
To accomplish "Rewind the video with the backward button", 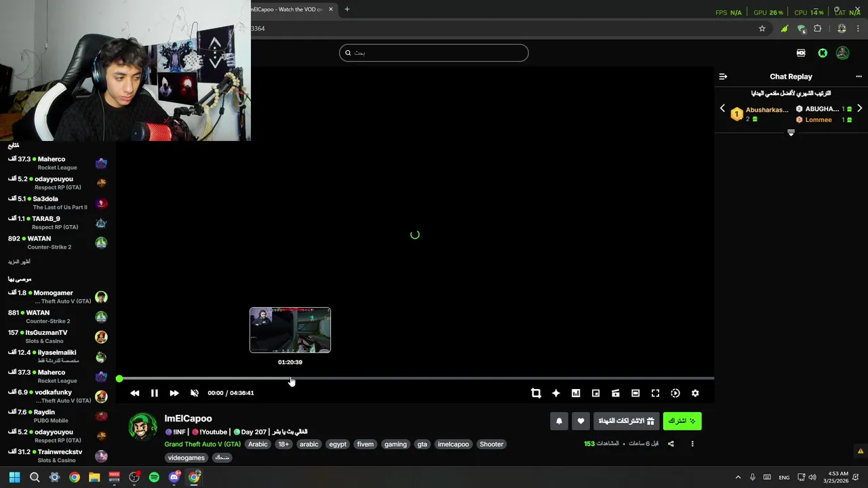I will [134, 393].
